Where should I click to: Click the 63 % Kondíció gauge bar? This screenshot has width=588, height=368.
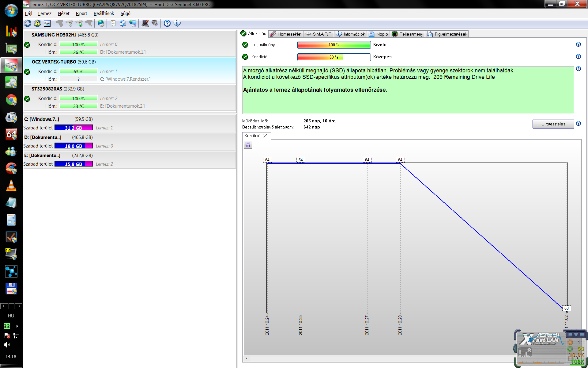(x=334, y=57)
